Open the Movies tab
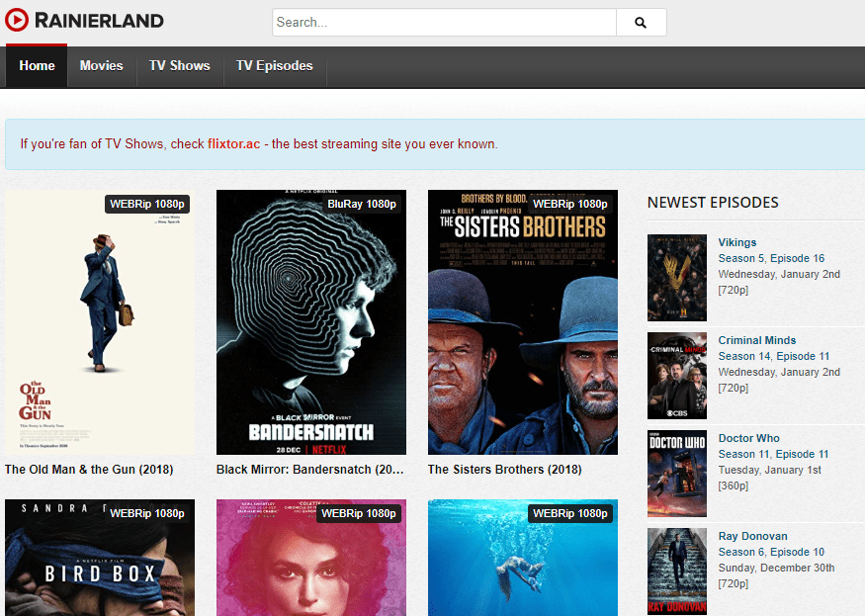Image resolution: width=865 pixels, height=616 pixels. (x=102, y=65)
